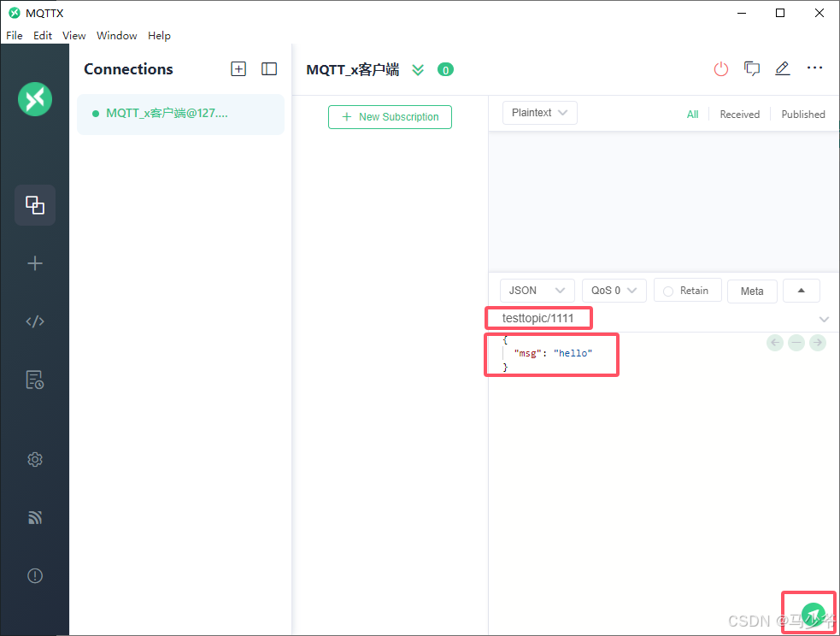Expand topic history chevron dropdown

point(824,320)
